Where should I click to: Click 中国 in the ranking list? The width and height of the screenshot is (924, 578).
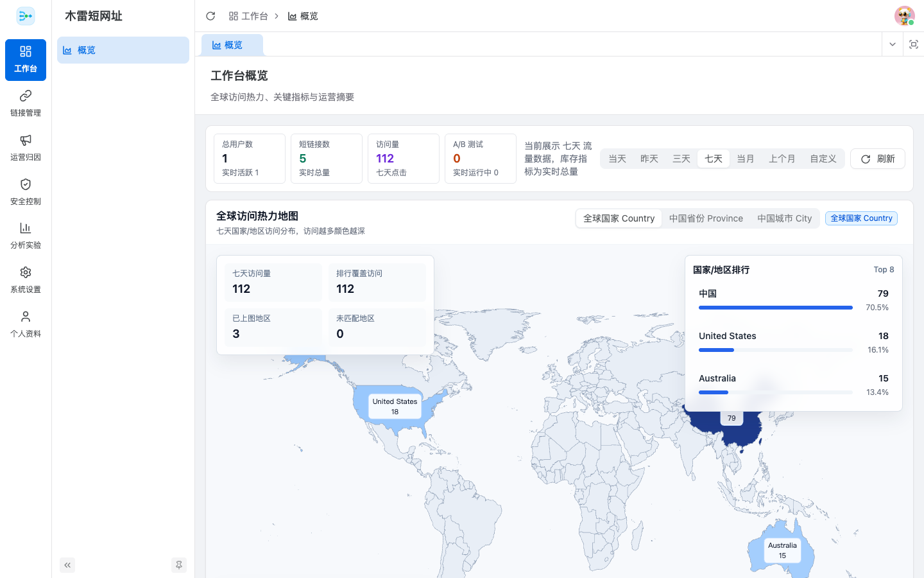coord(708,293)
